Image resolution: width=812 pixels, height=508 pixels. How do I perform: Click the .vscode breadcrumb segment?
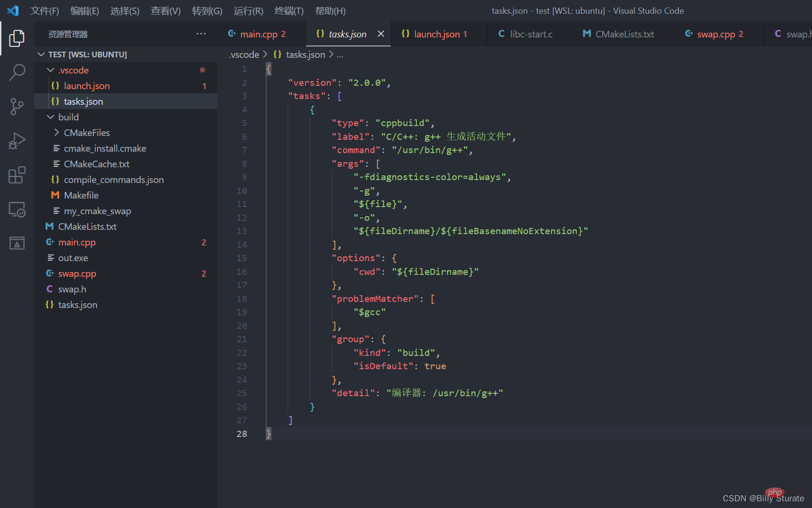pos(244,54)
